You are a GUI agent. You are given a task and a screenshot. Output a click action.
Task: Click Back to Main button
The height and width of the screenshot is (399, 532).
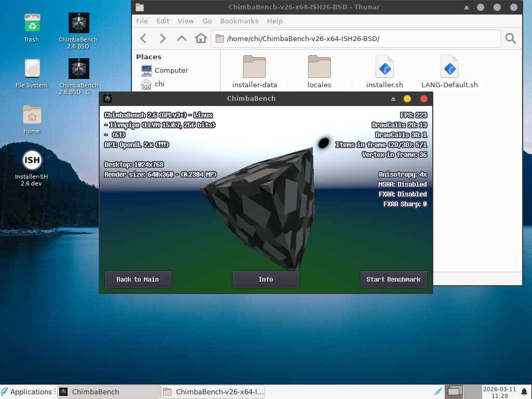click(x=138, y=279)
